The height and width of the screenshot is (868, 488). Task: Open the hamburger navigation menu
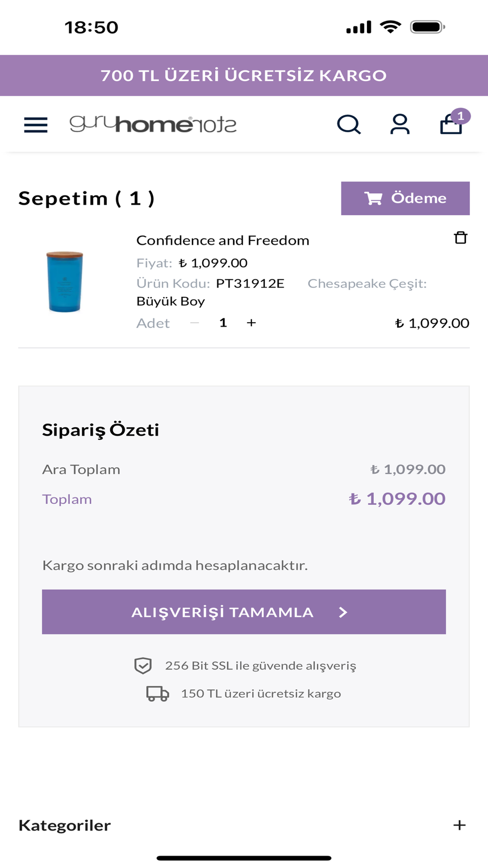click(36, 125)
